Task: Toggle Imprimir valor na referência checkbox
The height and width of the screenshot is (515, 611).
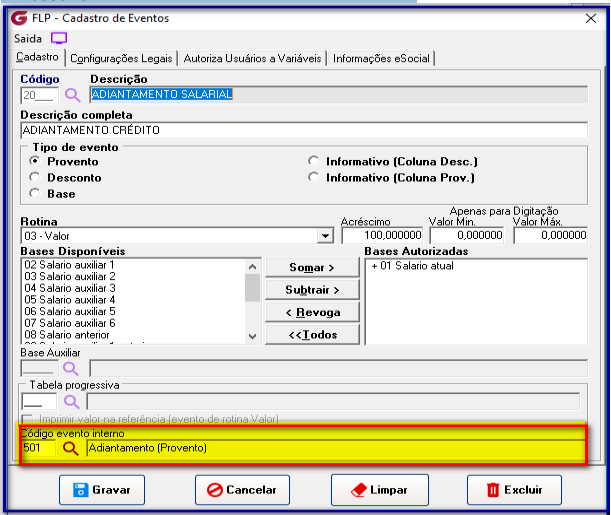Action: click(27, 419)
